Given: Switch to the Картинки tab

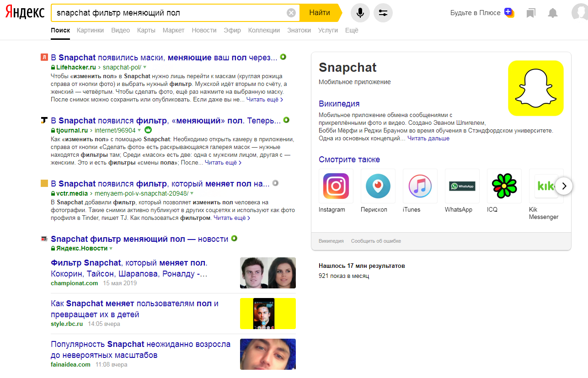Looking at the screenshot, I should [90, 30].
